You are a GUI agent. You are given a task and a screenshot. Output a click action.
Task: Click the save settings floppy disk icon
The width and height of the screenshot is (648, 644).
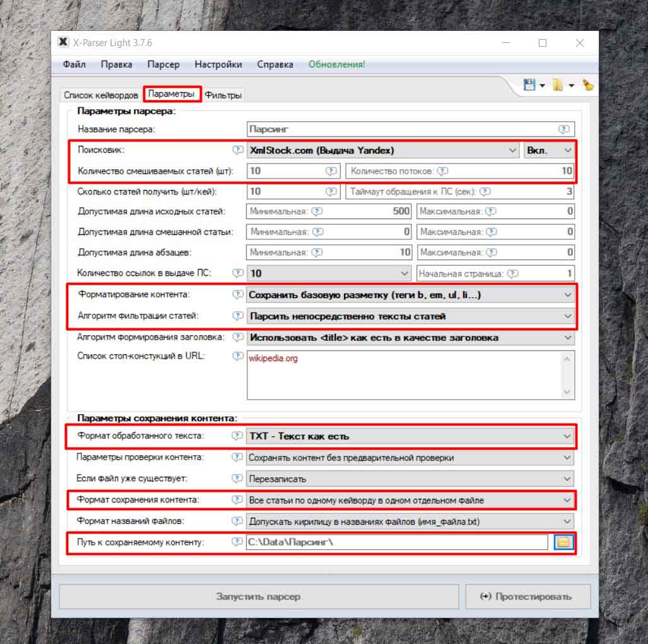529,85
